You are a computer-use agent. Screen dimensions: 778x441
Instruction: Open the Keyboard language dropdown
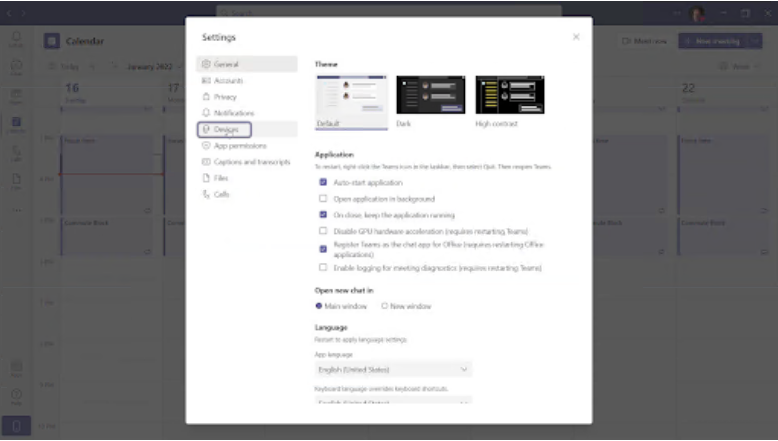point(393,401)
